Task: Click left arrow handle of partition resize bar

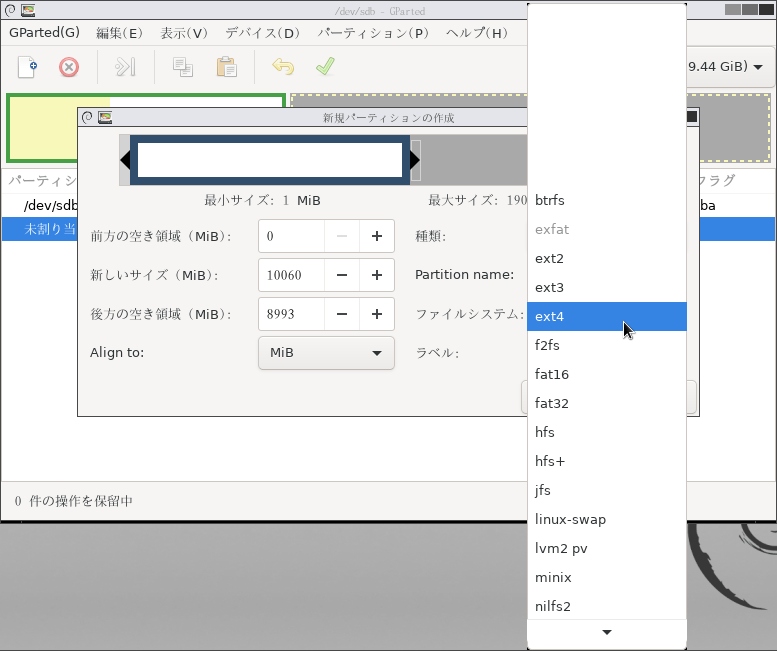Action: click(125, 160)
